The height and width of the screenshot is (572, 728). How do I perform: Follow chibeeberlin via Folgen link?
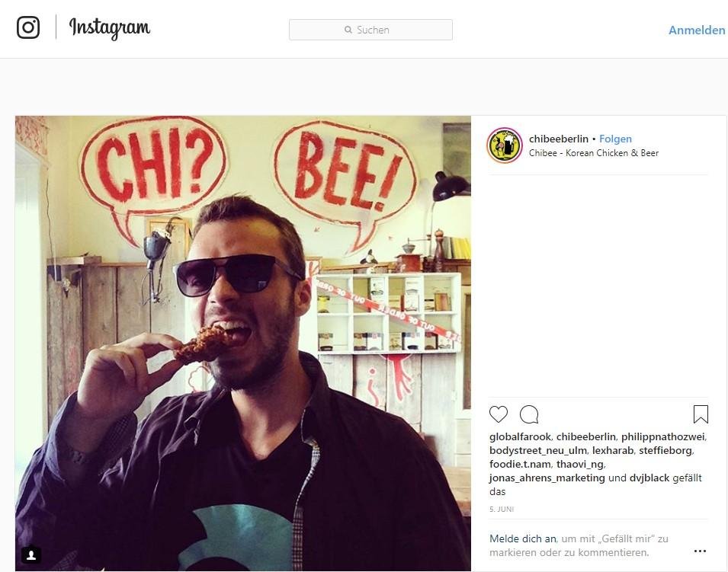(615, 139)
